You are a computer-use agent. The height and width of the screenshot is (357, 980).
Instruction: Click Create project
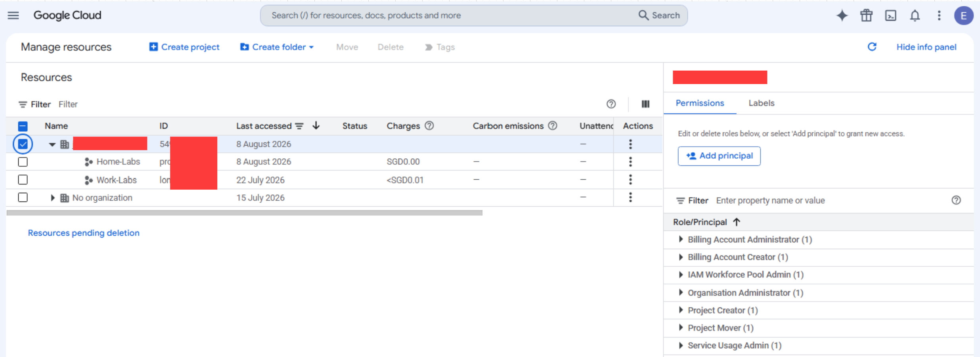pyautogui.click(x=184, y=47)
